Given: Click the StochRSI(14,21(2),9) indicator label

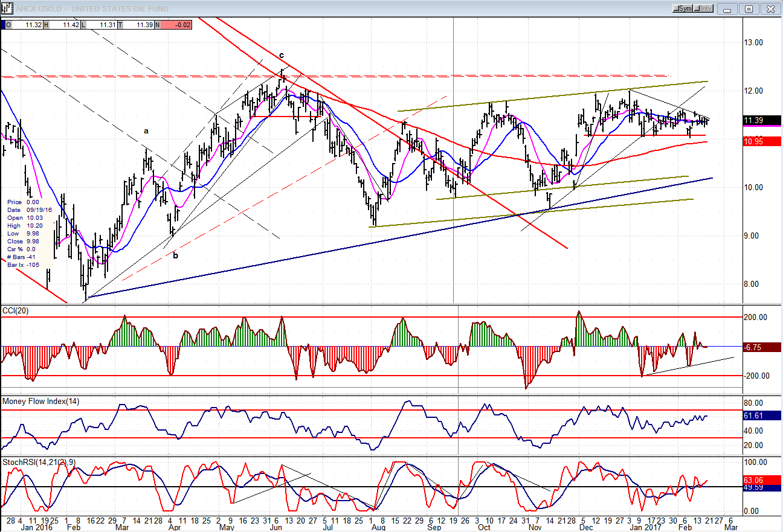Looking at the screenshot, I should (38, 462).
